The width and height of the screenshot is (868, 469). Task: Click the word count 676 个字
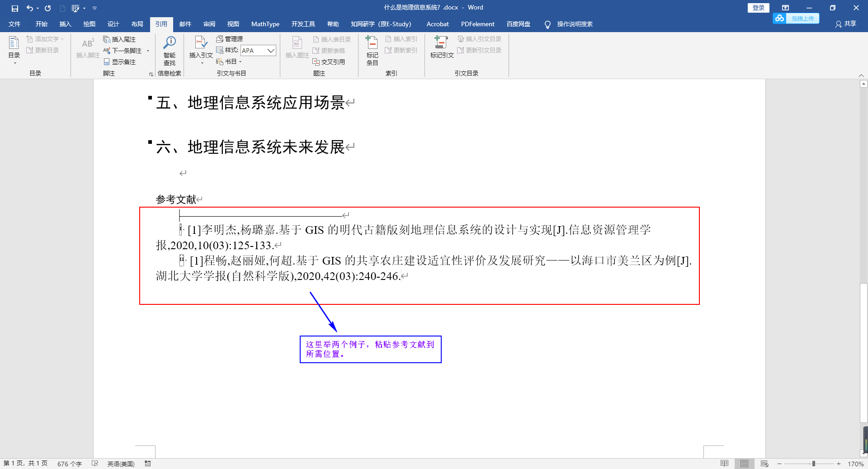69,464
